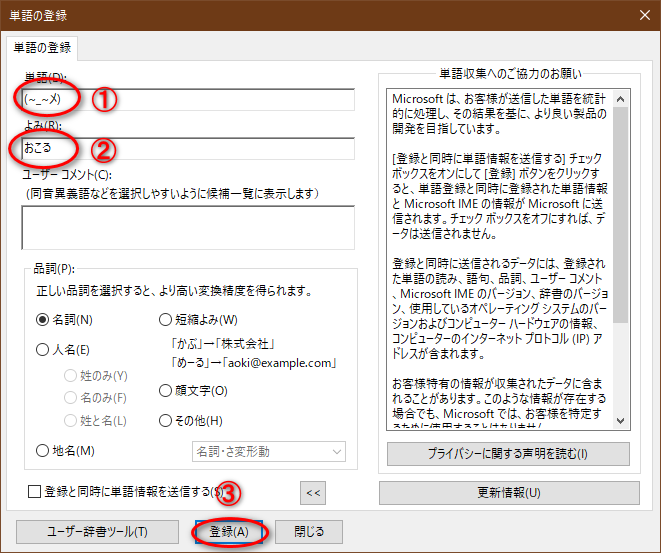Enable 登録と同時に単語情報を送信する checkbox
The width and height of the screenshot is (661, 553).
coord(35,491)
